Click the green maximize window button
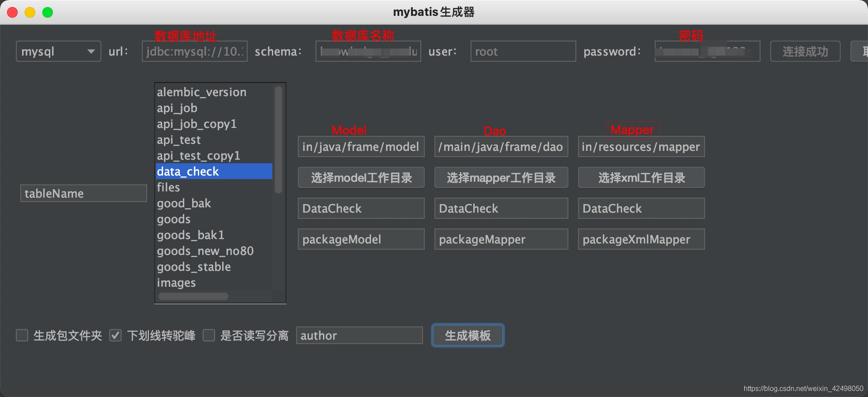Image resolution: width=868 pixels, height=397 pixels. click(48, 12)
